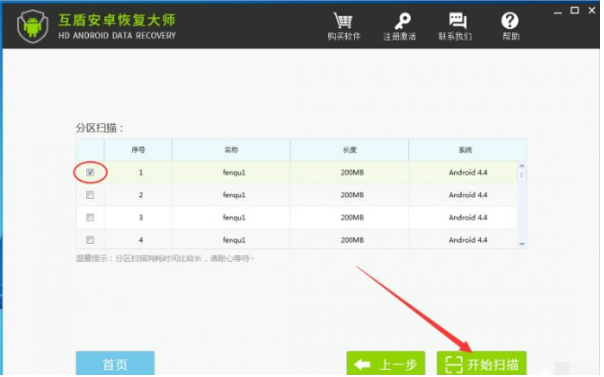This screenshot has height=377, width=604.
Task: Click Android 4.4 in row 4
Action: [x=468, y=240]
